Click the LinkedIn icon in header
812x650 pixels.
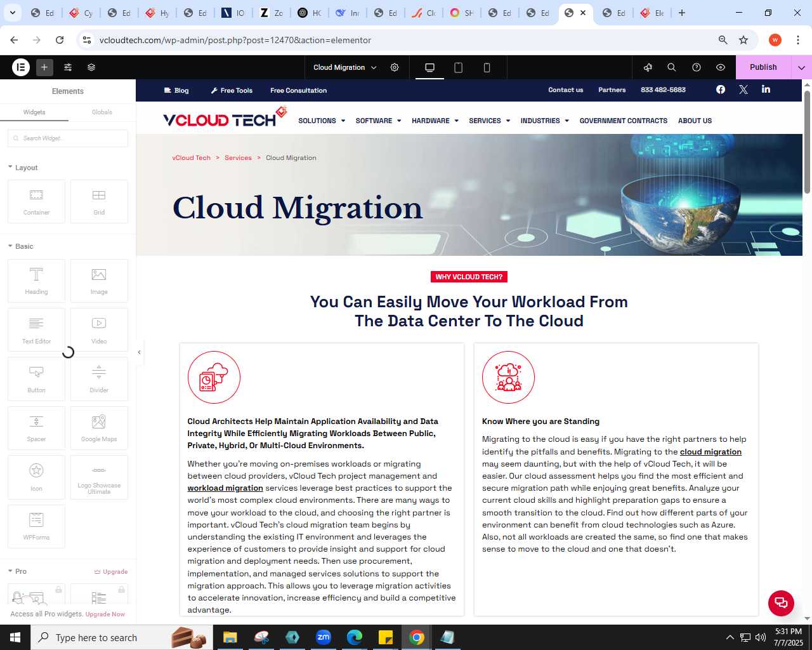click(x=766, y=89)
